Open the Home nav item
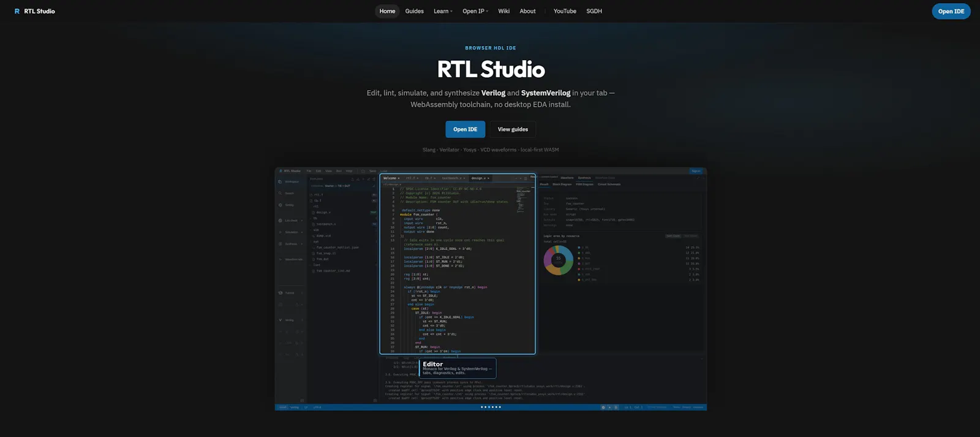The image size is (980, 437). click(x=387, y=11)
